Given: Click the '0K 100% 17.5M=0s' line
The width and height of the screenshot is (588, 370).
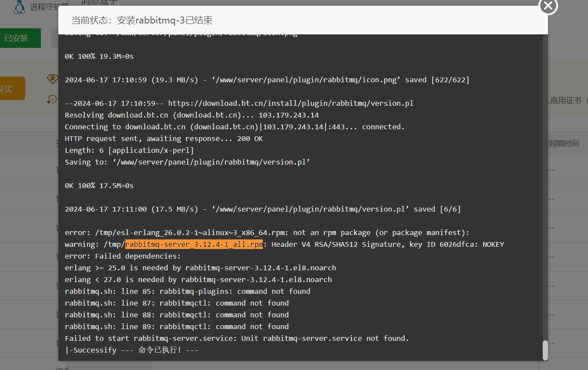Looking at the screenshot, I should pos(99,185).
